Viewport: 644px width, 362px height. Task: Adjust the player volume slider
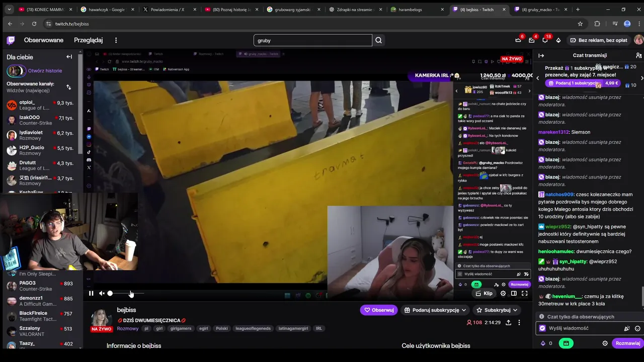(x=126, y=293)
